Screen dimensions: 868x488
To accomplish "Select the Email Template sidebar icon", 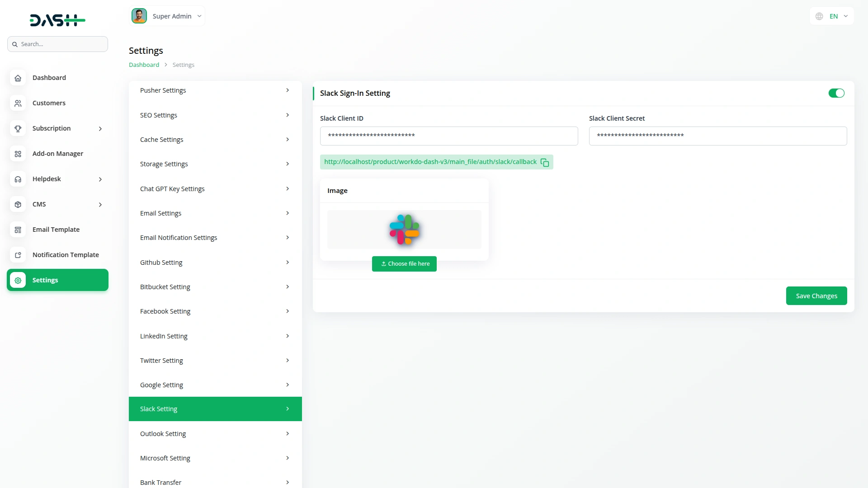I will (18, 230).
